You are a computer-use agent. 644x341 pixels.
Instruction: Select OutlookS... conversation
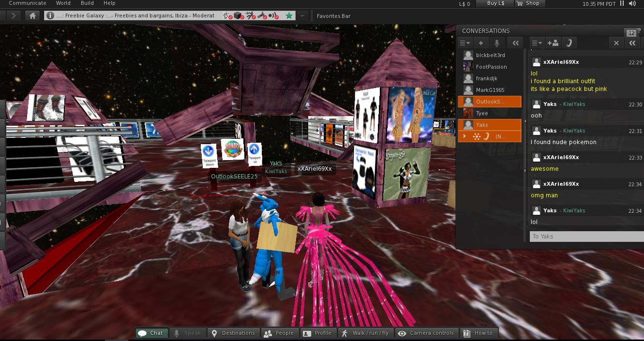click(x=490, y=102)
